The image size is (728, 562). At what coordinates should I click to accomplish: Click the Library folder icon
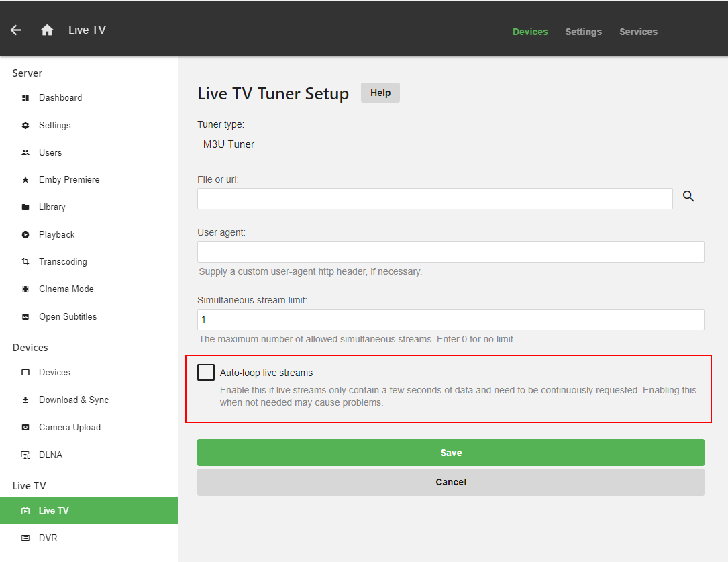[x=25, y=207]
